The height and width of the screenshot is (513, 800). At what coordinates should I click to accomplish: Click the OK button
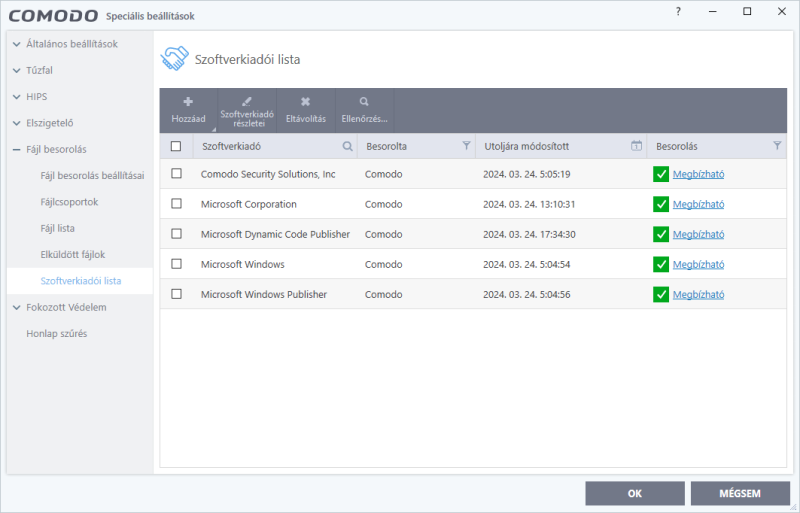point(635,493)
